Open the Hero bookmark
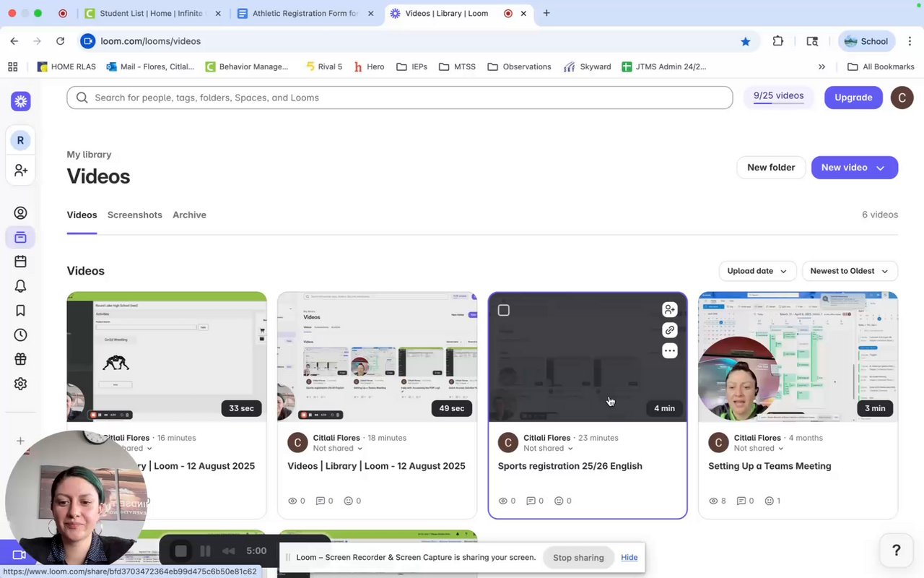Image resolution: width=924 pixels, height=578 pixels. (x=369, y=66)
